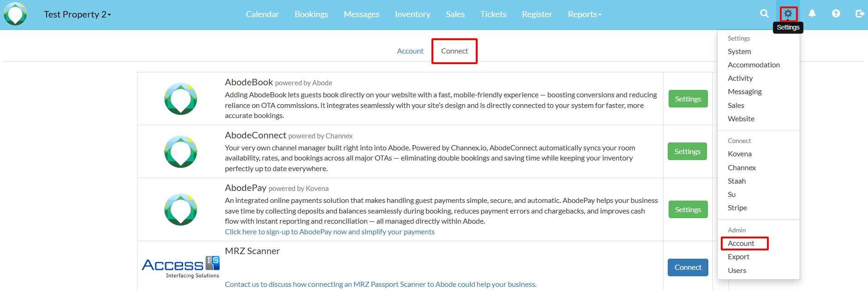Click the MRZ Passport Scanner contact link
868x291 pixels.
point(381,285)
